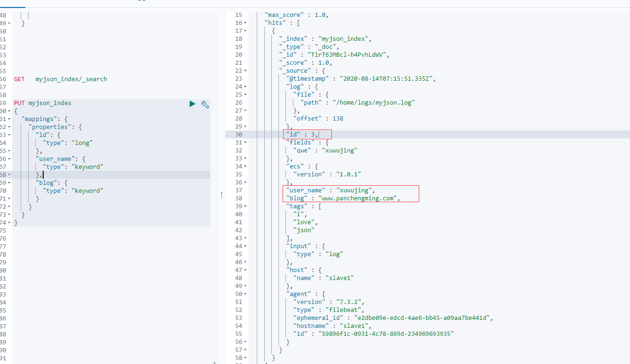Click the "user_name" : "xuwujing" response line
The image size is (630, 364).
tap(330, 190)
